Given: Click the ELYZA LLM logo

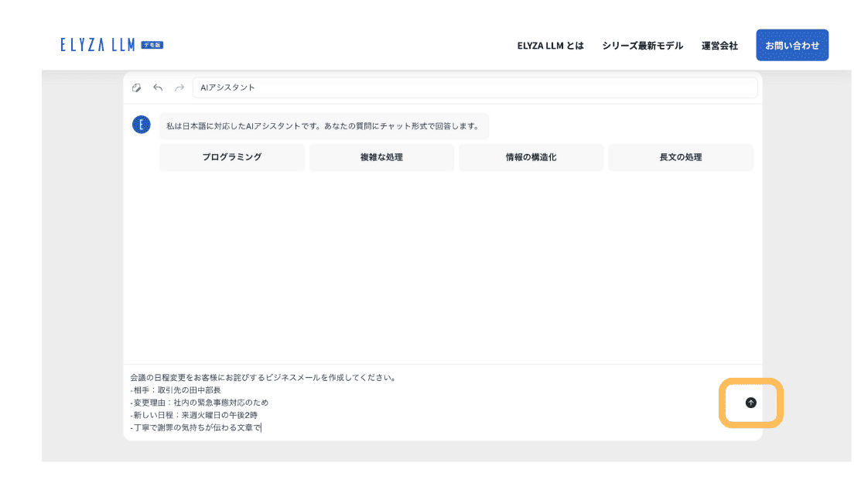Looking at the screenshot, I should pyautogui.click(x=97, y=45).
